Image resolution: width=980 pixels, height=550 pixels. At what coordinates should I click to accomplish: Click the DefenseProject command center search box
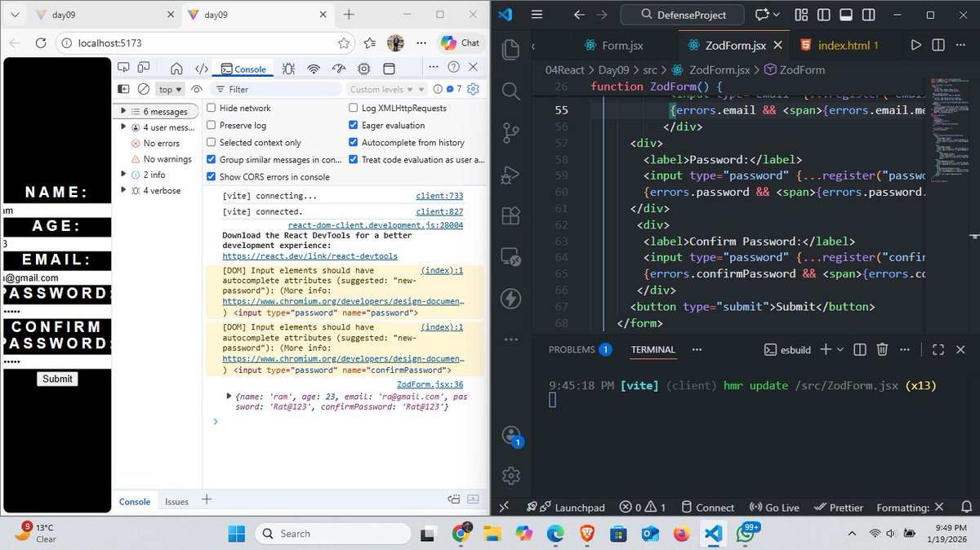coord(684,15)
